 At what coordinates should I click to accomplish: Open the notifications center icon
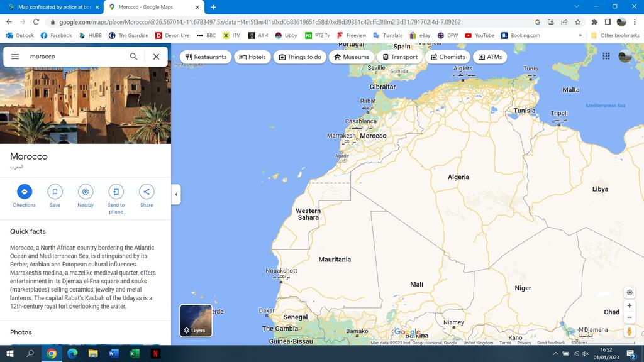(631, 354)
